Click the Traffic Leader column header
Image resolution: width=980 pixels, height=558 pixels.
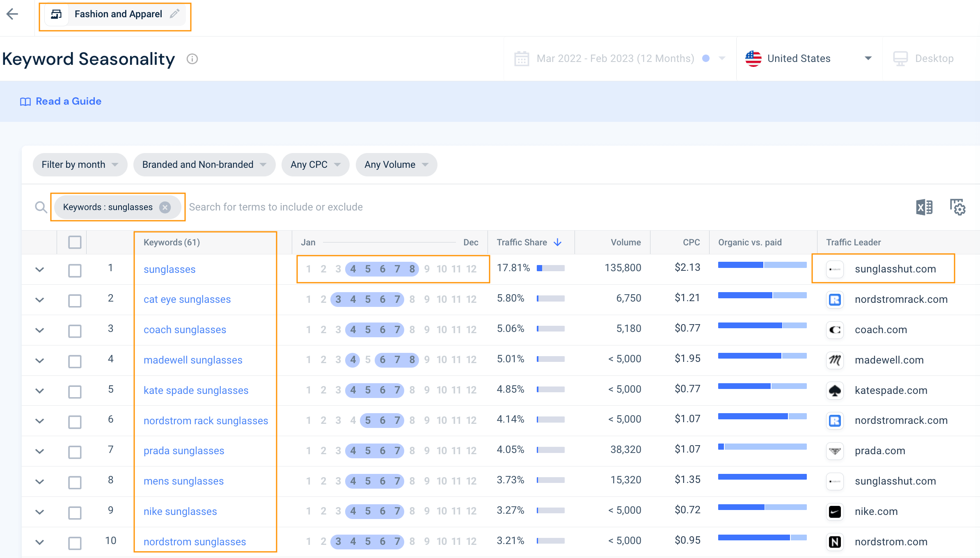pyautogui.click(x=853, y=242)
